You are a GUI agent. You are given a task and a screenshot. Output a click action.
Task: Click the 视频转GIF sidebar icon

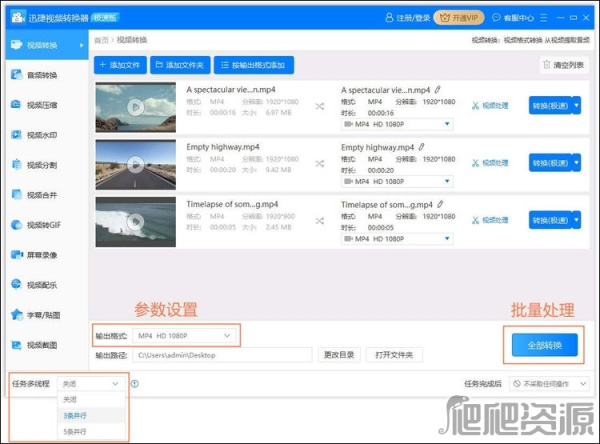click(x=16, y=225)
